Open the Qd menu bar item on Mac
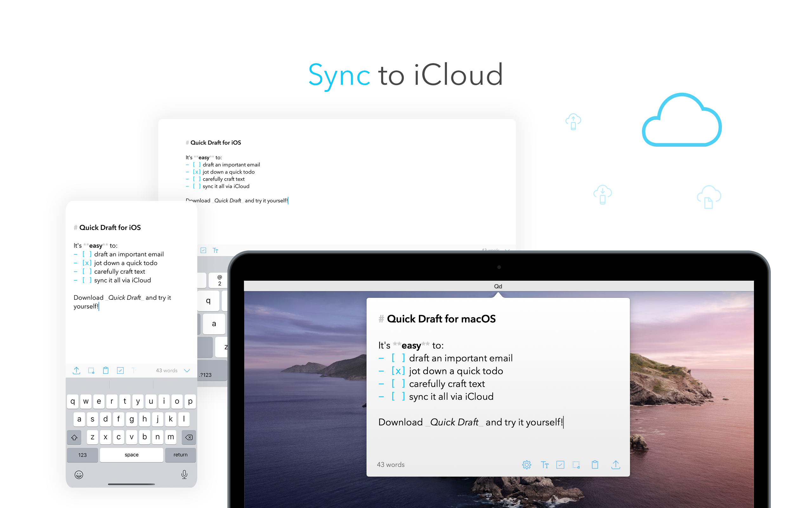This screenshot has width=812, height=508. tap(498, 286)
